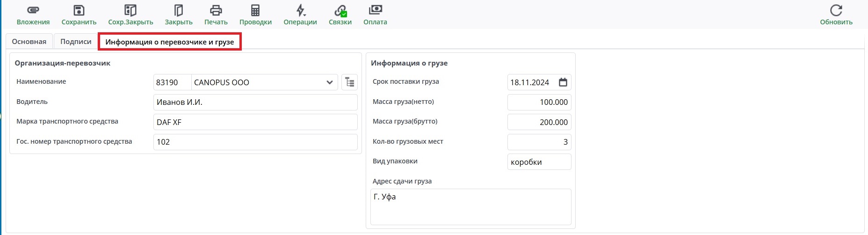Screen dimensions: 868x235
Task: Click the Водитель field with Иванов И.И.
Action: point(255,102)
